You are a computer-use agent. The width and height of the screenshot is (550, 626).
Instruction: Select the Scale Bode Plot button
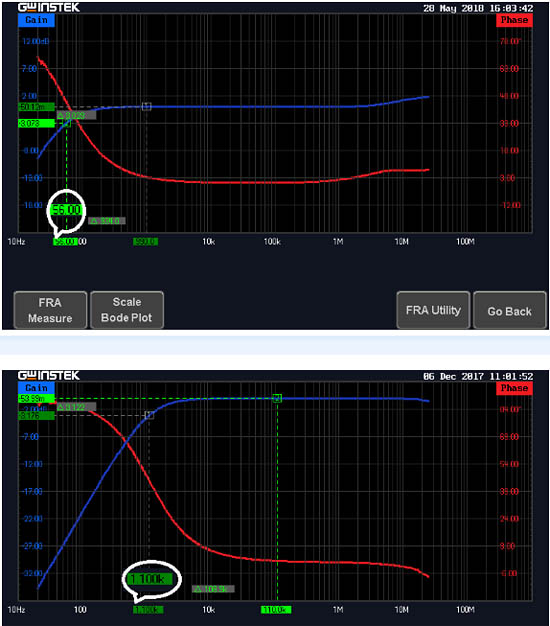127,310
